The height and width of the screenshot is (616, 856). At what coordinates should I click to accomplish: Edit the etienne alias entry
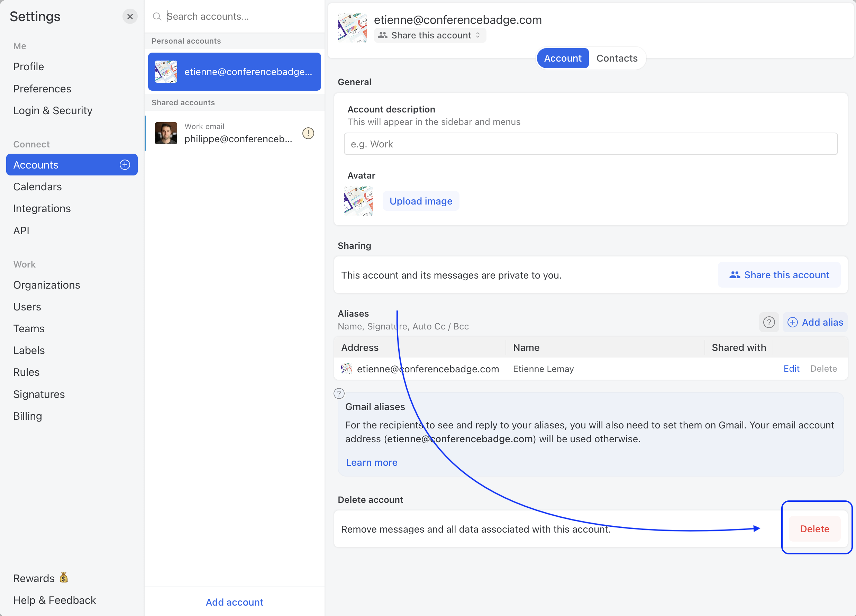791,369
